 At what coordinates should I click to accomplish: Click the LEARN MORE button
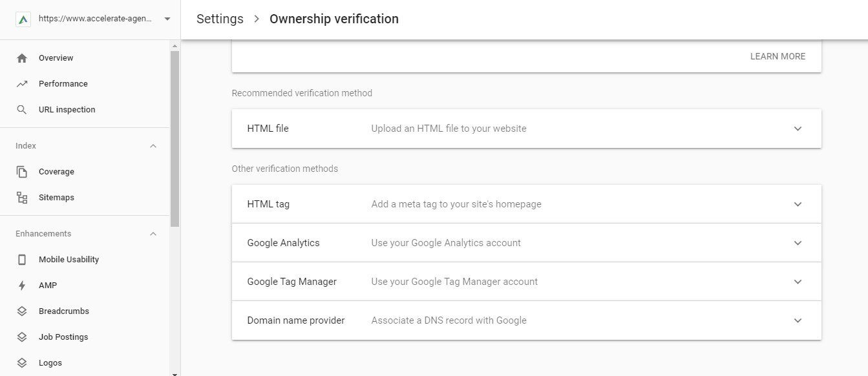778,57
